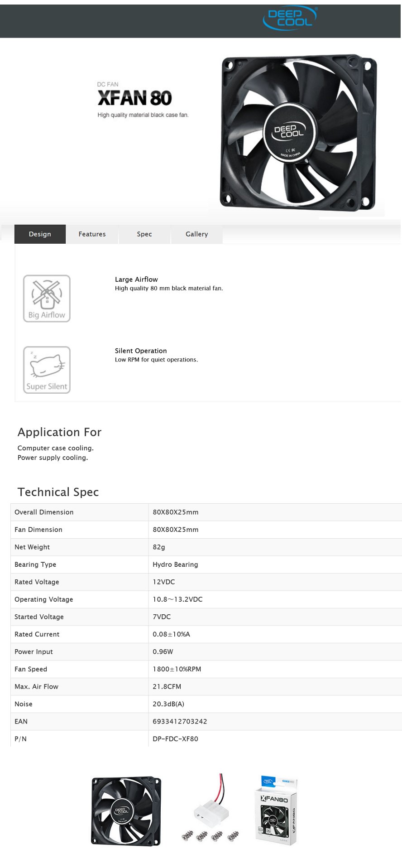Click the 'Large Airflow' heading
Image resolution: width=402 pixels, height=868 pixels.
[x=136, y=280]
